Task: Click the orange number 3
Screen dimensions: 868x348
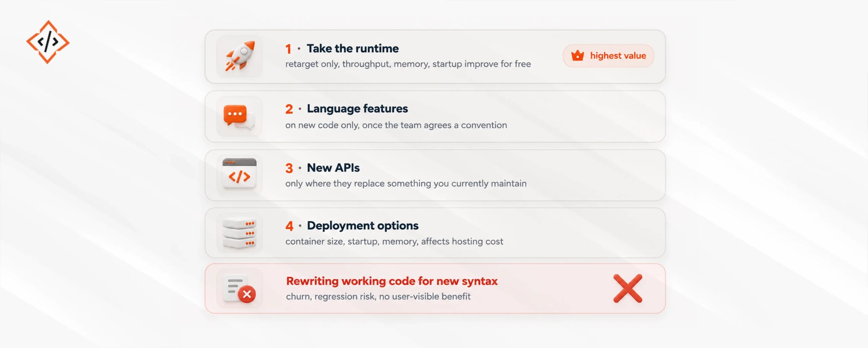Action: pyautogui.click(x=289, y=169)
